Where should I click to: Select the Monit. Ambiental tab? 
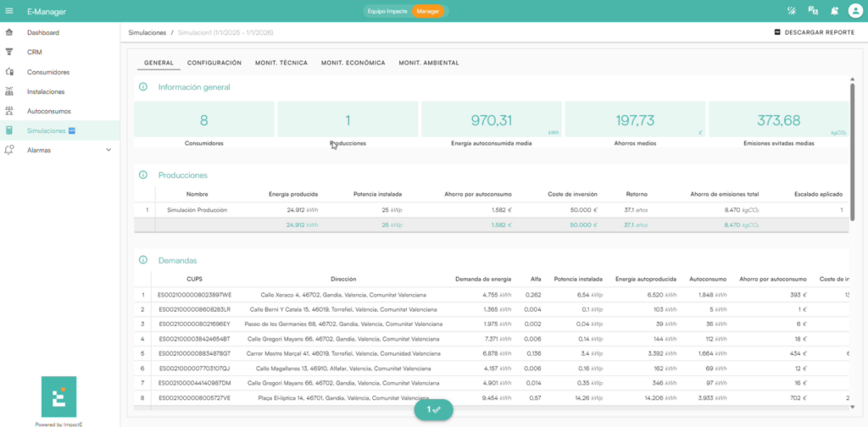[428, 63]
